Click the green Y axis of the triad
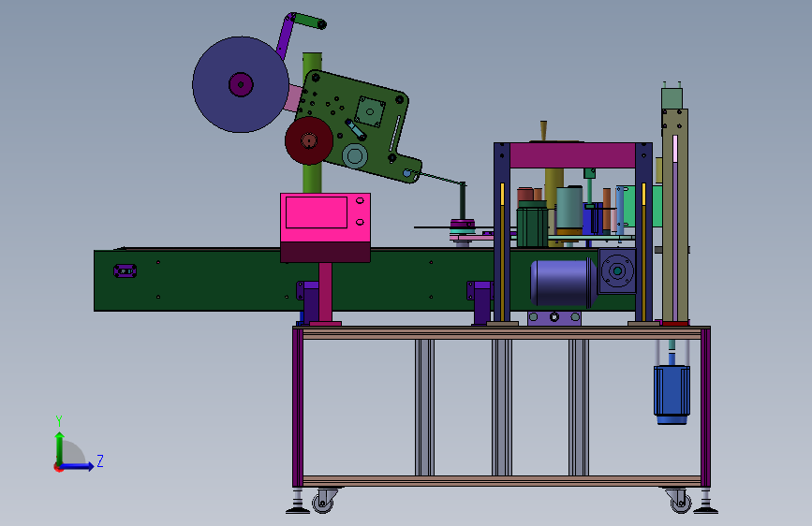The width and height of the screenshot is (812, 526). [60, 447]
